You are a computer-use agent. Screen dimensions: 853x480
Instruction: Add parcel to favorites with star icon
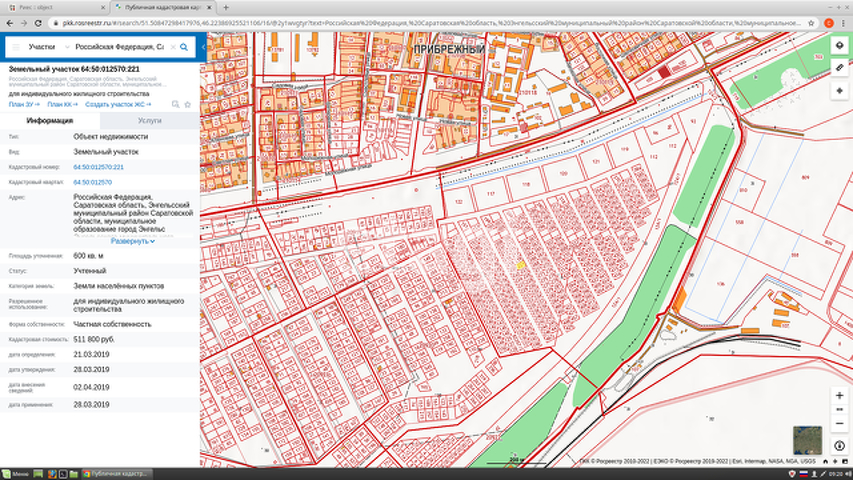(x=187, y=104)
